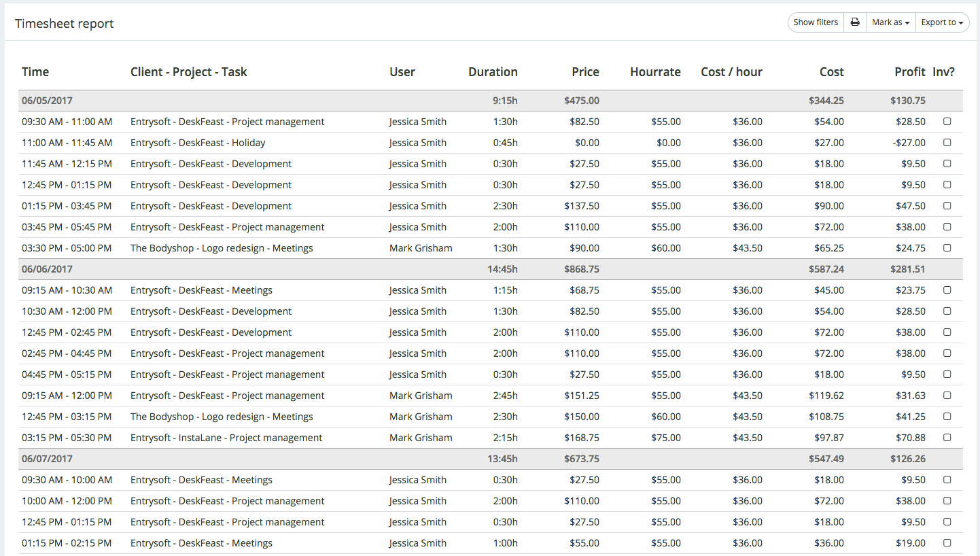Click the User column header
This screenshot has width=980, height=556.
(402, 72)
